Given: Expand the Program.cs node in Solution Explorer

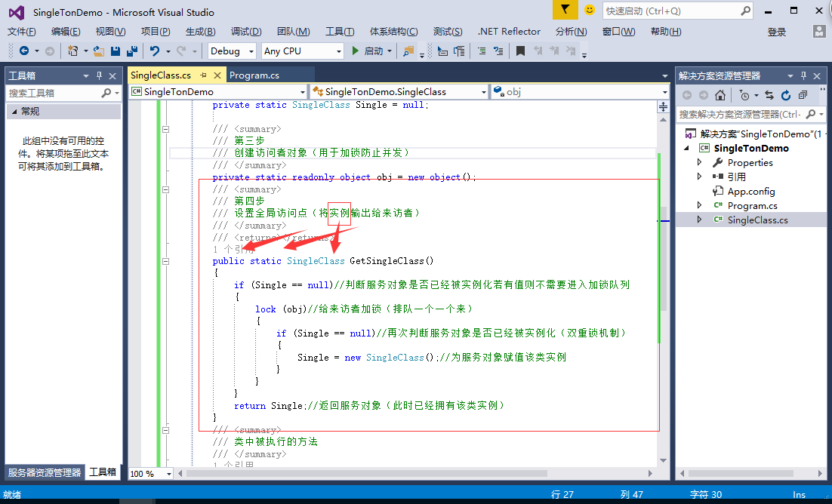Looking at the screenshot, I should [699, 205].
